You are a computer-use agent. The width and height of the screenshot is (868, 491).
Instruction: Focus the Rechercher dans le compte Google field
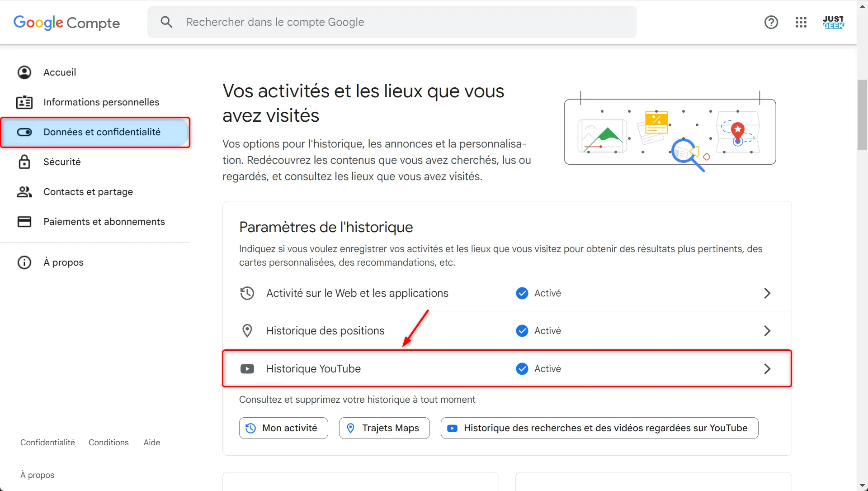392,22
